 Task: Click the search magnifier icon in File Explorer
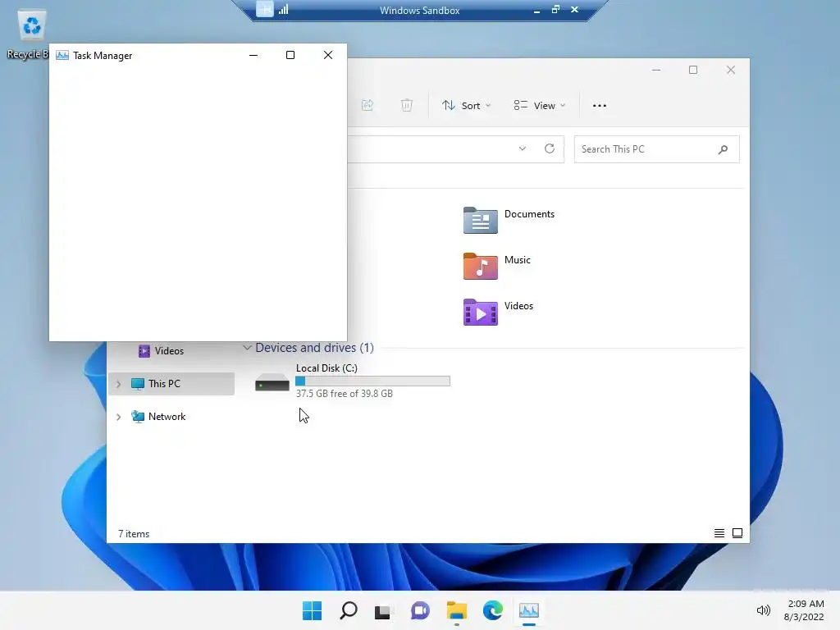click(723, 149)
